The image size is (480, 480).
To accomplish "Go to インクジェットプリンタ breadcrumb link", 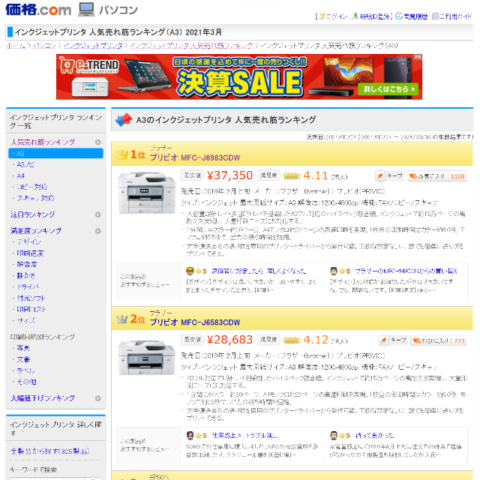I will pyautogui.click(x=93, y=46).
